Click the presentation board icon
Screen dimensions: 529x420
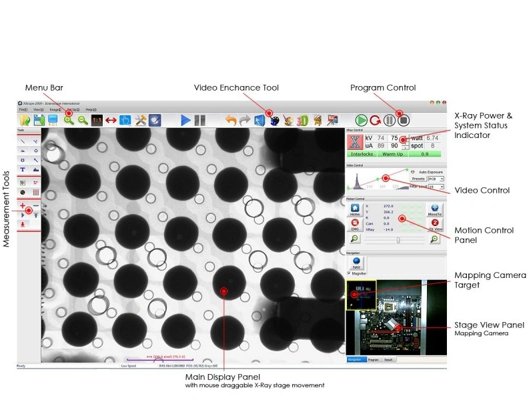click(x=333, y=121)
